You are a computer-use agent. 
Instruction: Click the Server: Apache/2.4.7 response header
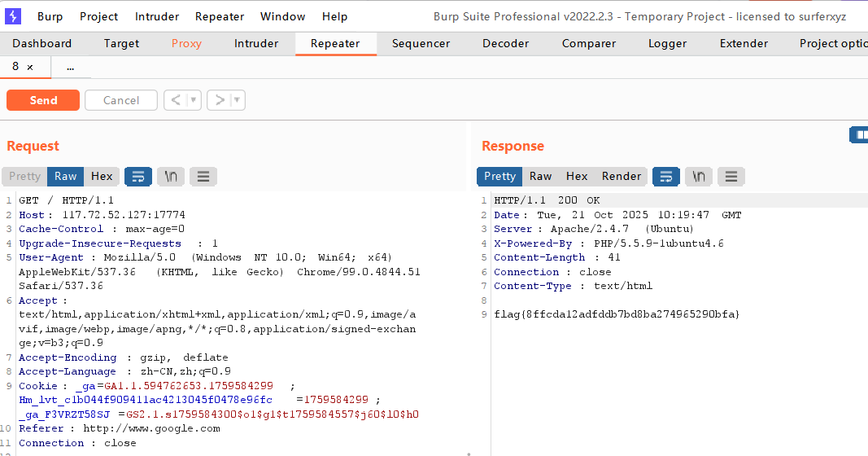click(x=593, y=229)
